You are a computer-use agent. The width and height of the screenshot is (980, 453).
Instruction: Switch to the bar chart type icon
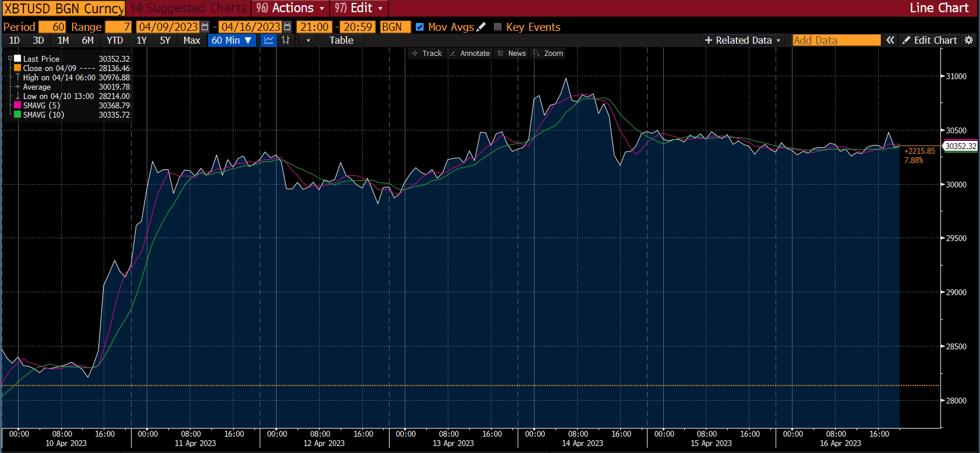point(285,40)
